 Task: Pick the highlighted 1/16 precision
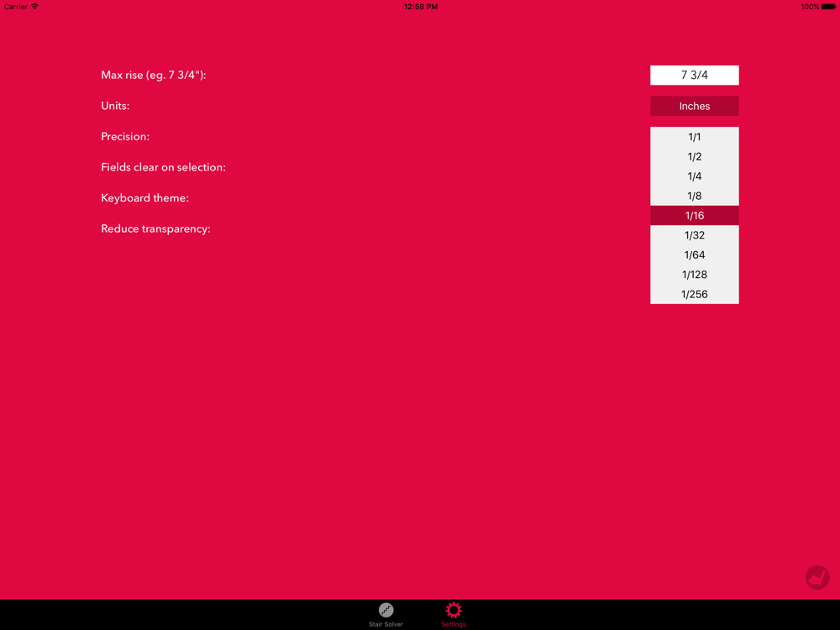695,215
